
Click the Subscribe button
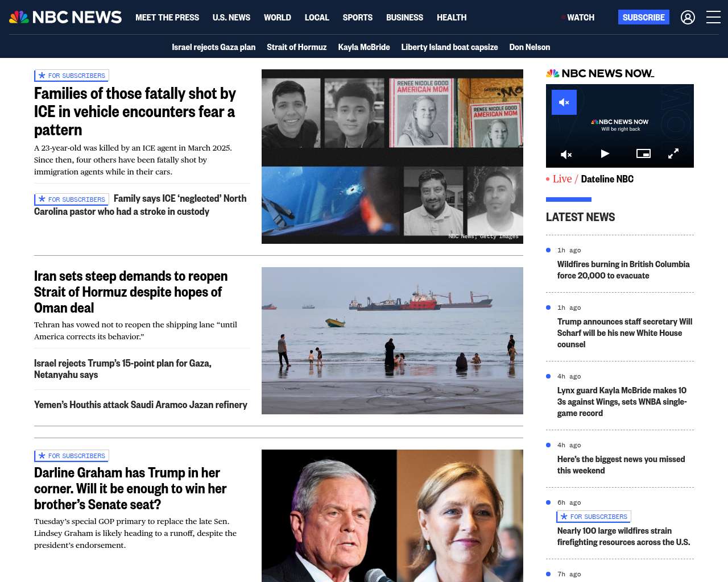point(644,18)
